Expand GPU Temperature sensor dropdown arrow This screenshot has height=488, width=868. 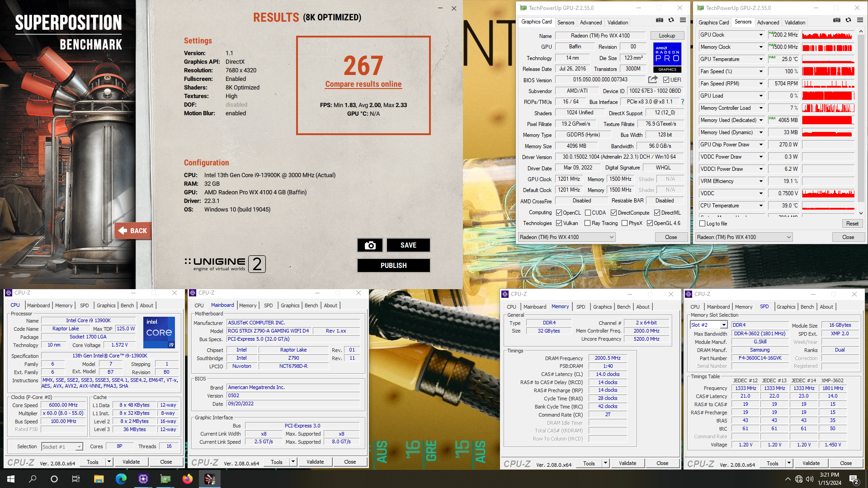(761, 59)
